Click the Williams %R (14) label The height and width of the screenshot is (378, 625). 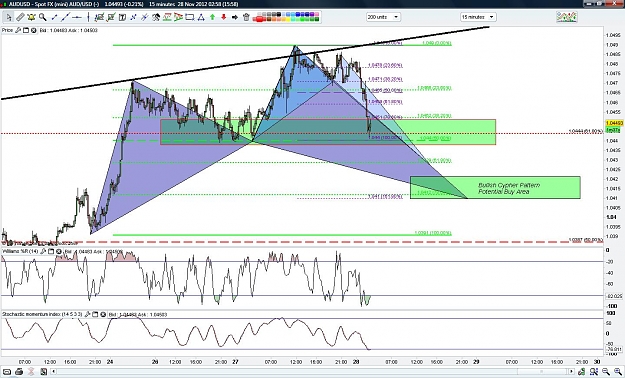[x=20, y=252]
